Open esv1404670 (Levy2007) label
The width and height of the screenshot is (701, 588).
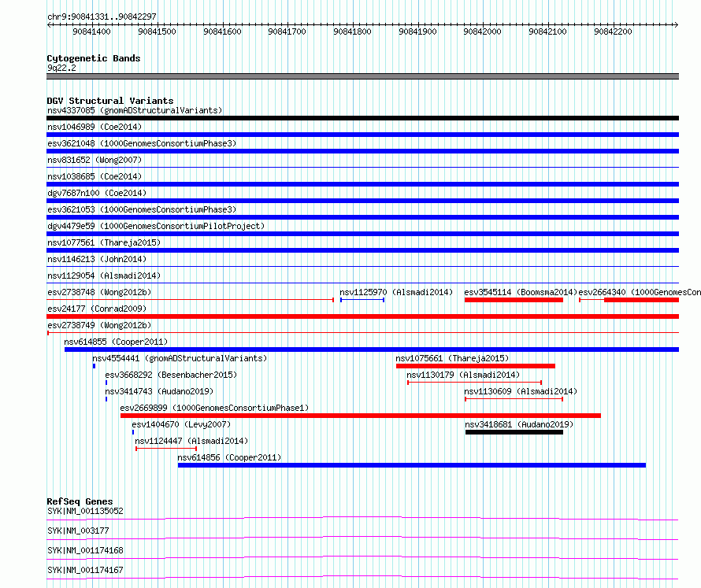(x=181, y=424)
